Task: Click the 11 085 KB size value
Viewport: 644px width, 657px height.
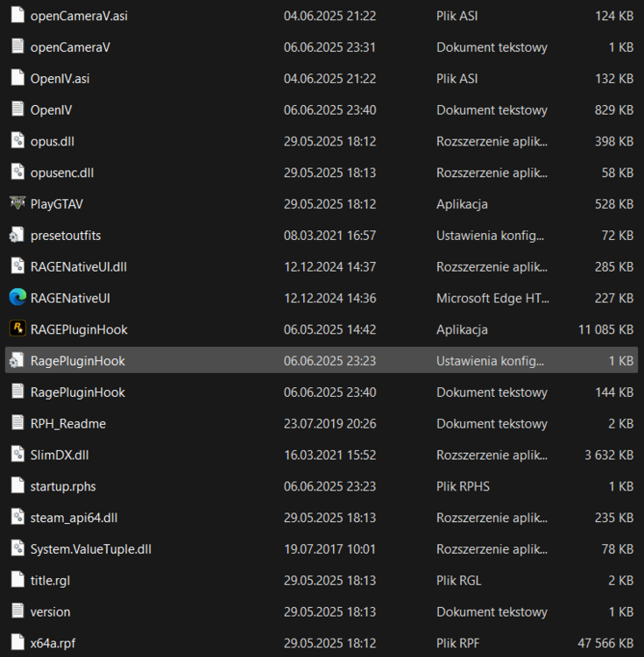Action: coord(605,329)
